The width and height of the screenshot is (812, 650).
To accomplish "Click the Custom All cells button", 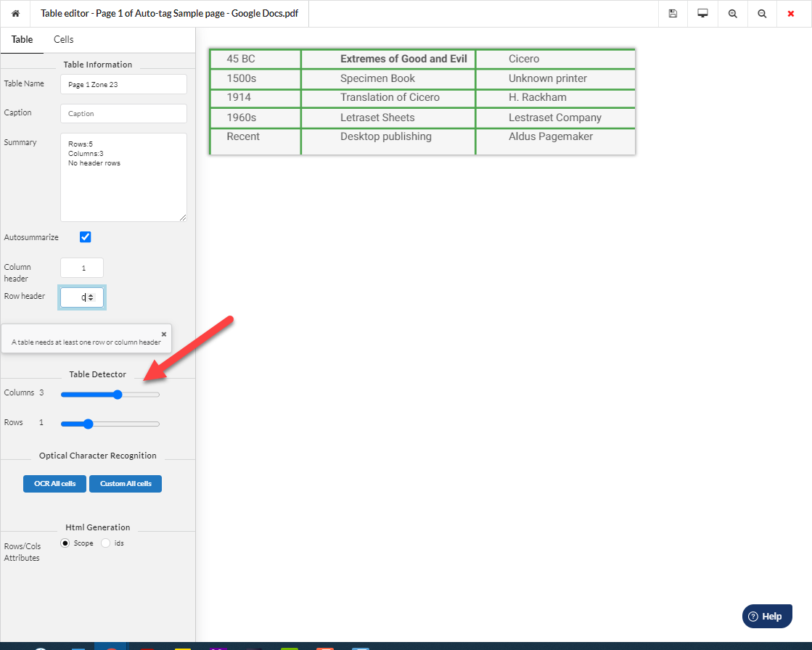I will click(125, 484).
